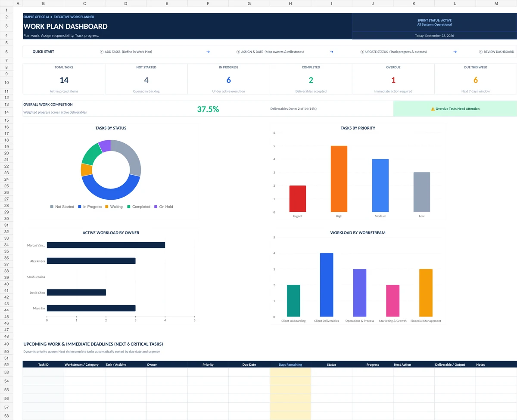Click the orange High priority bar
This screenshot has height=420, width=517.
coord(339,179)
